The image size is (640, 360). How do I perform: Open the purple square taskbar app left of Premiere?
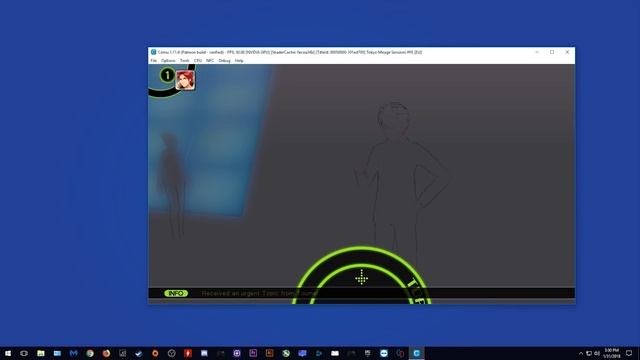(x=237, y=353)
